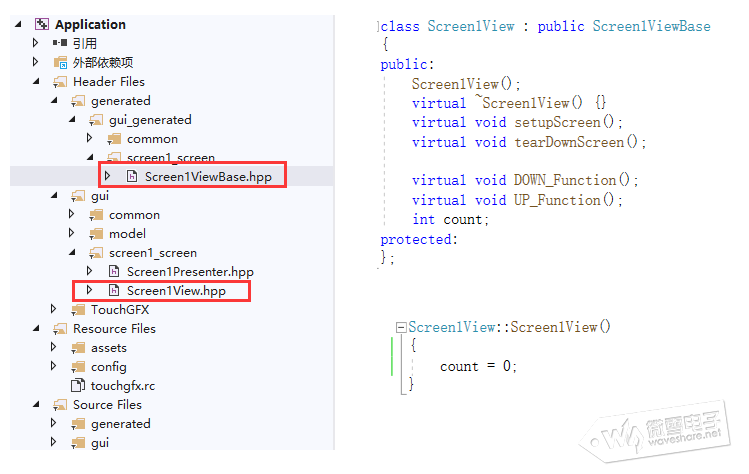749x474 pixels.
Task: Click Screen1ViewBase in the class declaration
Action: (651, 26)
